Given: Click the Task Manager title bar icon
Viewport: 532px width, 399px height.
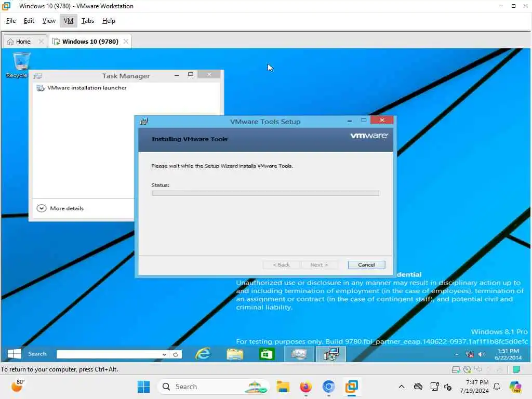Looking at the screenshot, I should (37, 76).
